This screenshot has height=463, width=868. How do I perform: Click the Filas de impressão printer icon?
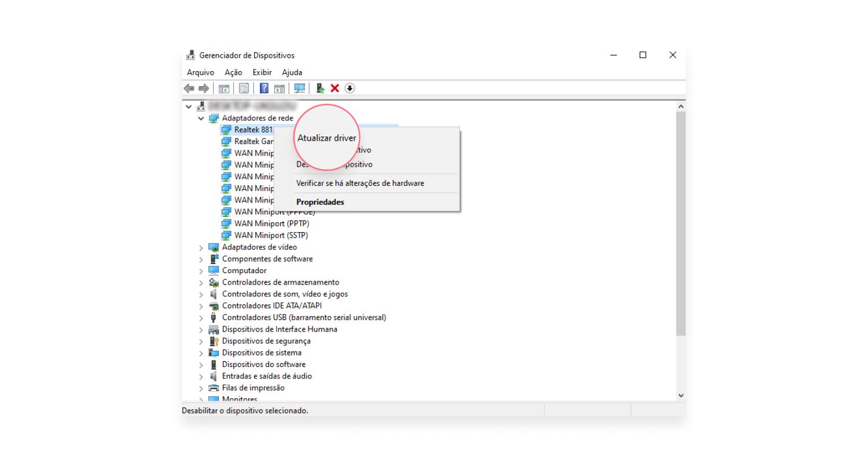tap(214, 388)
